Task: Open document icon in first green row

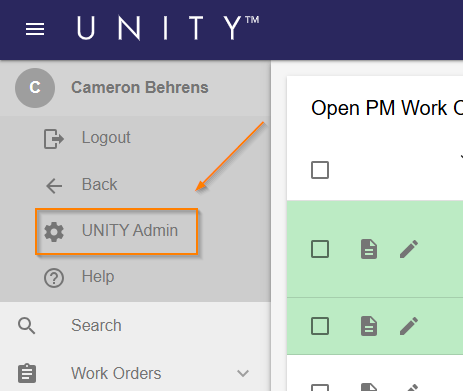Action: (x=369, y=249)
